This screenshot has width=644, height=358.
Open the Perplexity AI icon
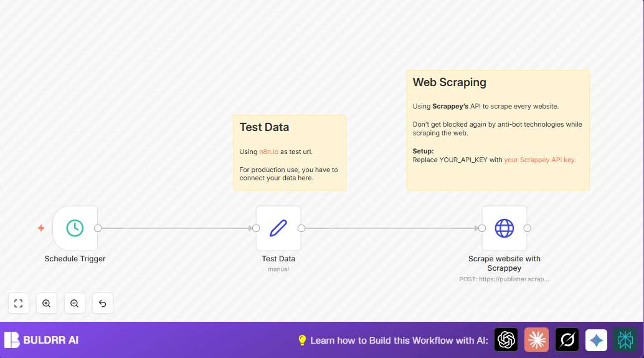tap(625, 340)
